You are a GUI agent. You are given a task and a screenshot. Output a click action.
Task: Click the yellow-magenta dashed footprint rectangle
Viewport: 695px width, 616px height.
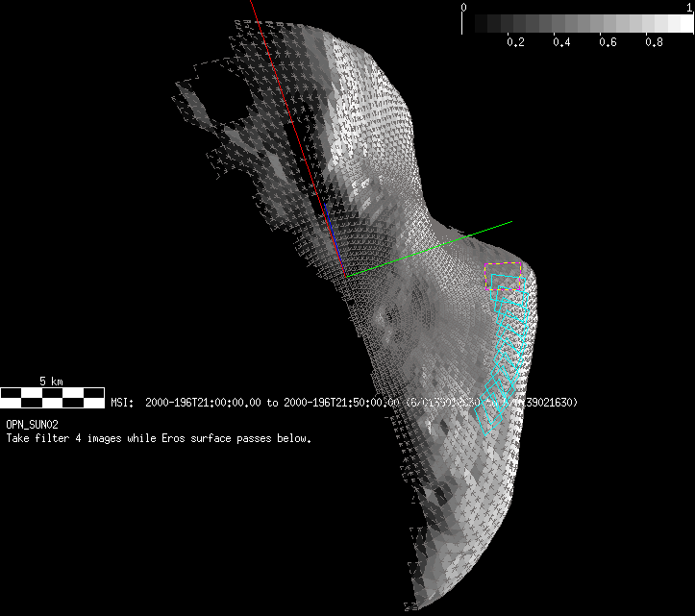pos(506,266)
